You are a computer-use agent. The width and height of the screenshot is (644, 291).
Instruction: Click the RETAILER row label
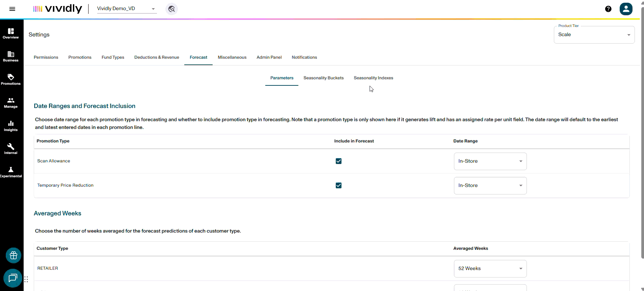click(48, 268)
